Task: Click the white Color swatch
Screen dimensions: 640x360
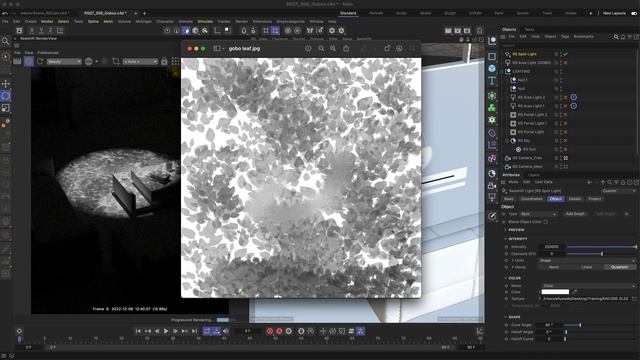Action: [555, 292]
